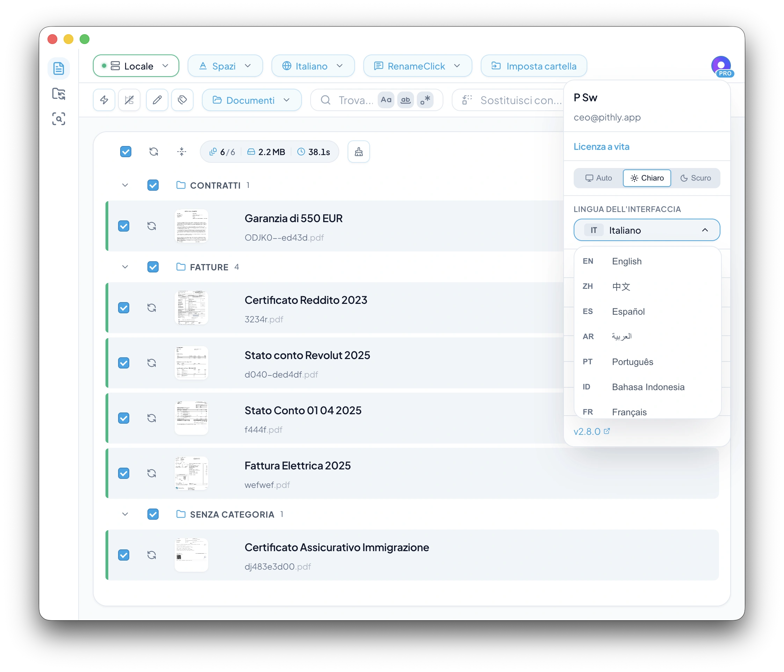Screen dimensions: 784x672
Task: Click Imposta cartella button
Action: point(533,66)
